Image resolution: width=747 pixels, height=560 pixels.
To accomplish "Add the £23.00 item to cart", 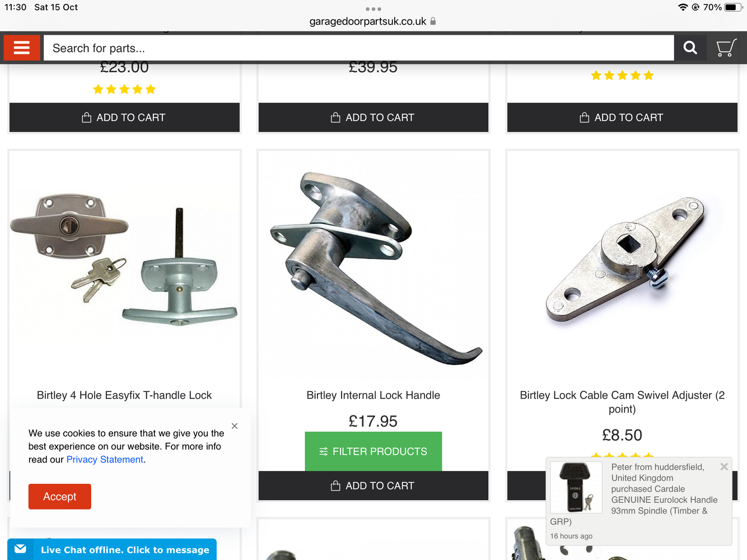I will [124, 118].
